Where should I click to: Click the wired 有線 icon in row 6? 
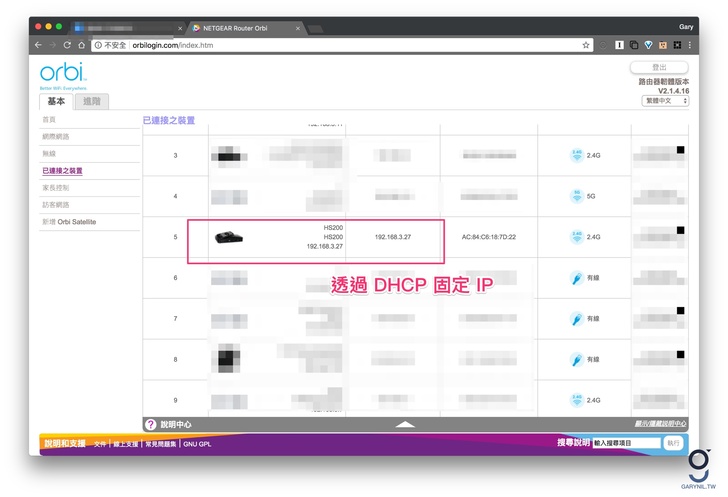coord(577,278)
